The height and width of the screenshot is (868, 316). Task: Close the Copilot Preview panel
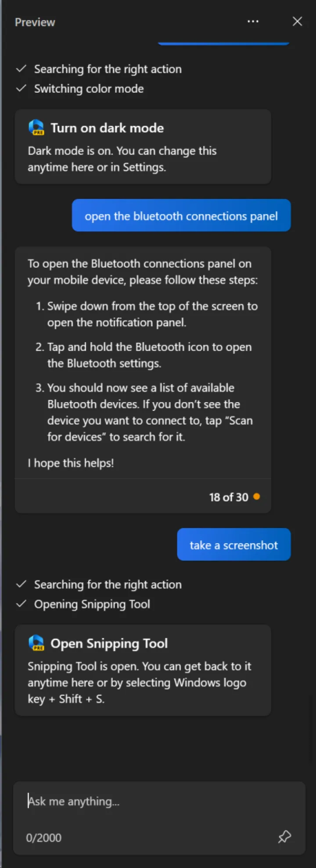click(297, 22)
